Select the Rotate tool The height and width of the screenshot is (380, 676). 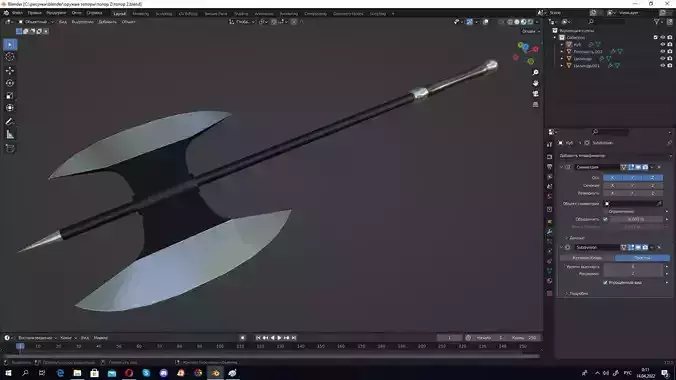[10, 83]
